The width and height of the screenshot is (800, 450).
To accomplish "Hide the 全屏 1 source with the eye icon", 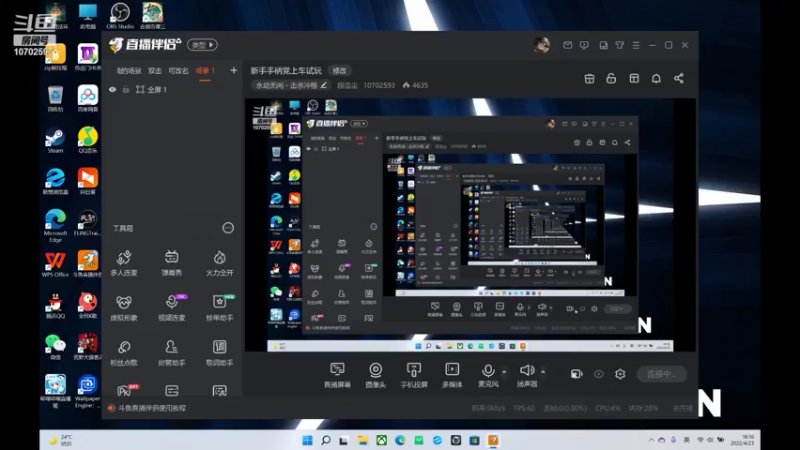I will [113, 89].
